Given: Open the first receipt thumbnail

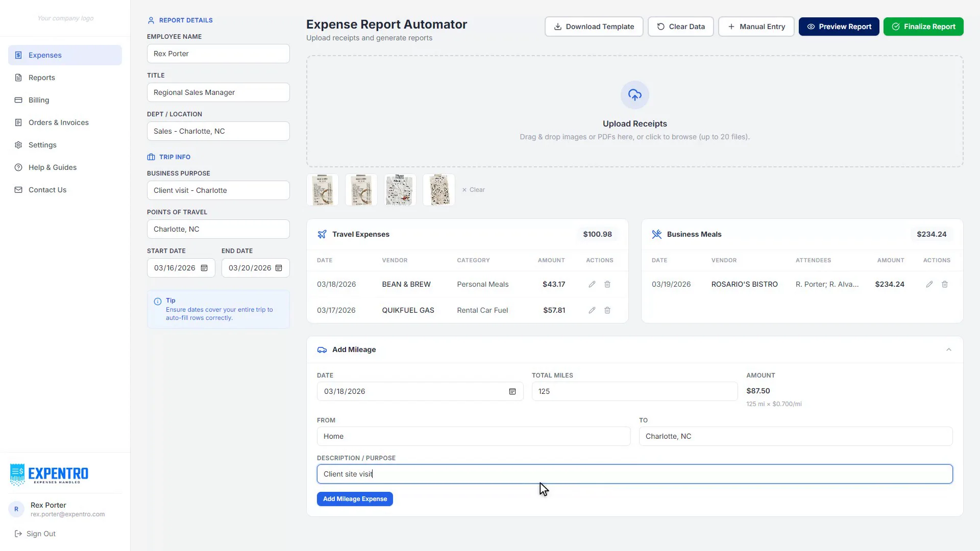Looking at the screenshot, I should click(x=323, y=190).
